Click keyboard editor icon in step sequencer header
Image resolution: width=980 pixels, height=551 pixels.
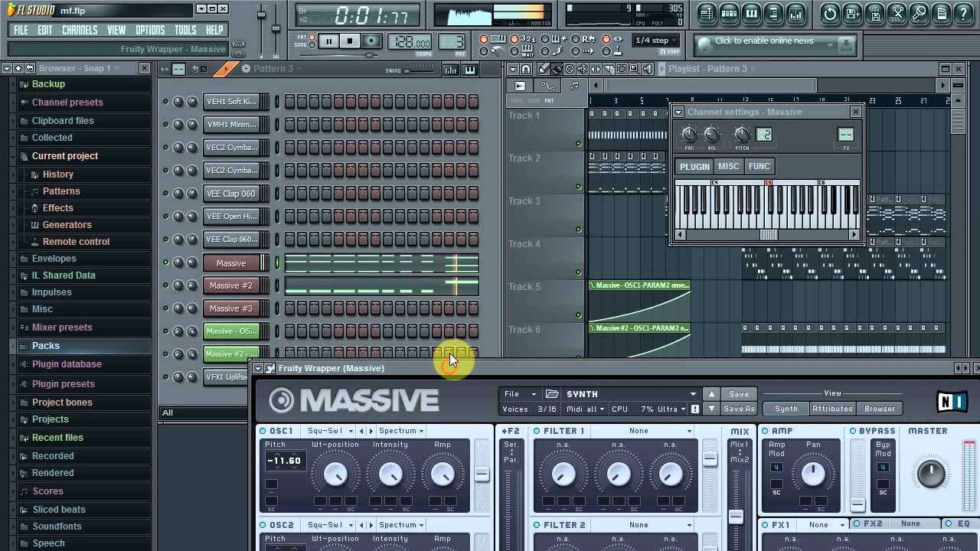pos(469,70)
